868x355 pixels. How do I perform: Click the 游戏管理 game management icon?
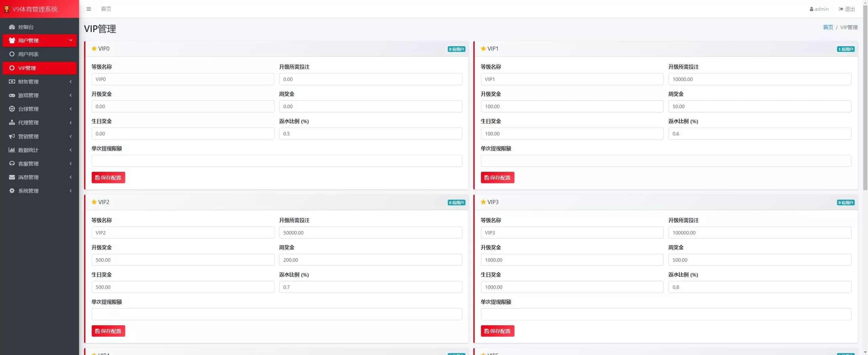pyautogui.click(x=12, y=95)
